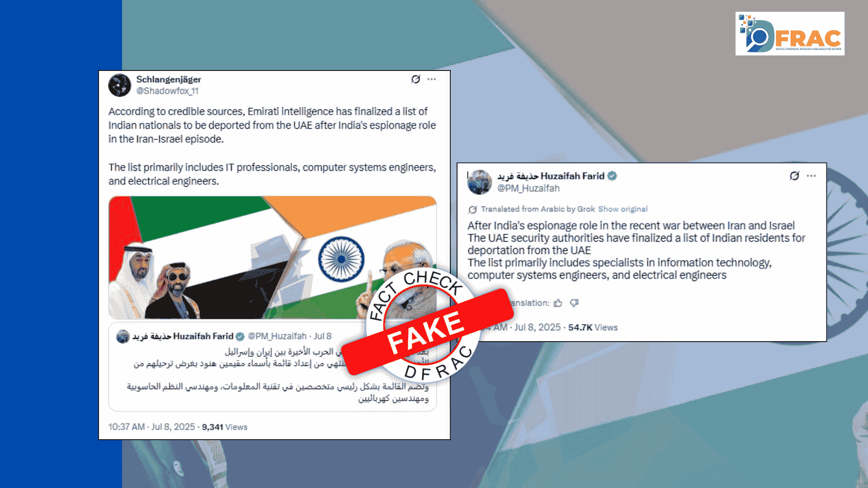Click Schlangenjäger's profile avatar

pyautogui.click(x=120, y=85)
